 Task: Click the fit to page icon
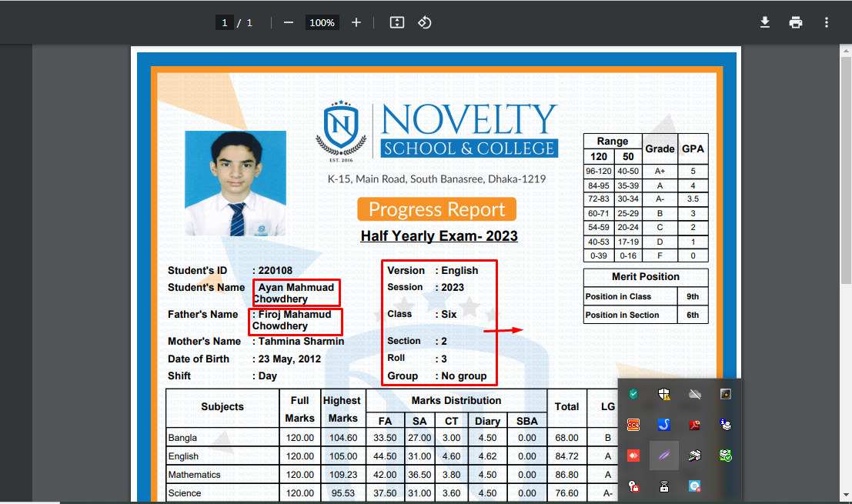(x=397, y=22)
